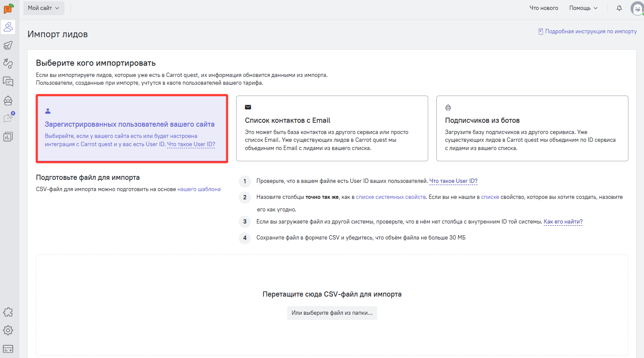Open the chat bubbles sidebar icon
Image resolution: width=644 pixels, height=358 pixels.
pos(8,82)
